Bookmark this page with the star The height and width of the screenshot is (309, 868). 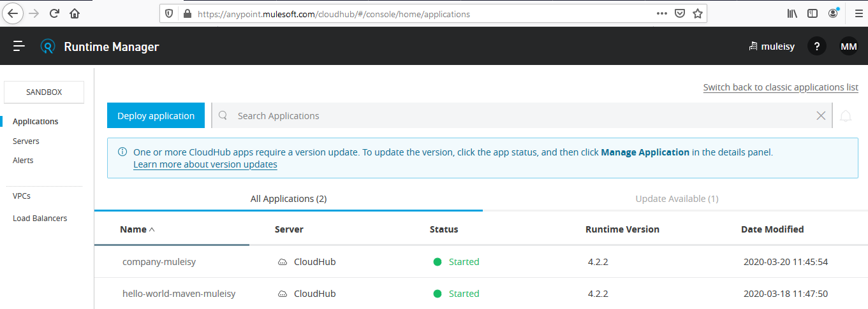tap(698, 13)
